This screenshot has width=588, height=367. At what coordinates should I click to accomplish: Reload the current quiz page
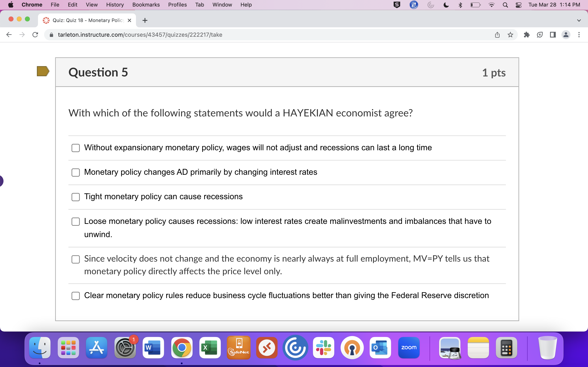click(x=35, y=35)
